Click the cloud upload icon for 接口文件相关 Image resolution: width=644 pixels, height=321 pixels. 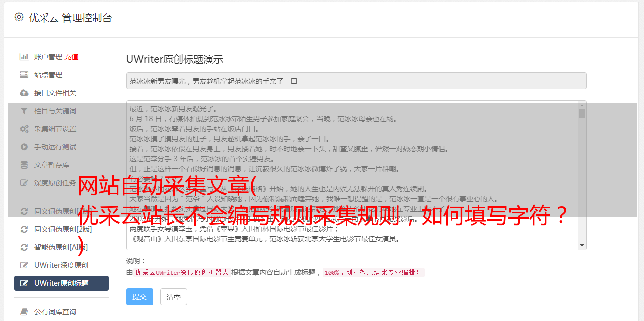24,93
